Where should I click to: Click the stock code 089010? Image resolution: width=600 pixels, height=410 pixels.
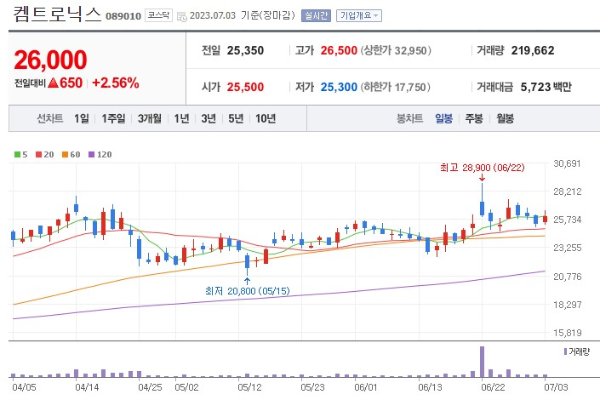(x=123, y=16)
